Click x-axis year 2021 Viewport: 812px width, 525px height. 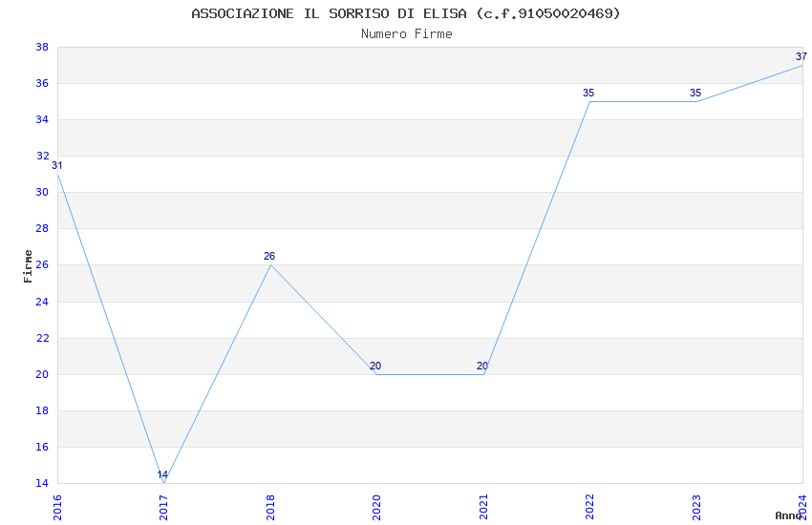(483, 507)
